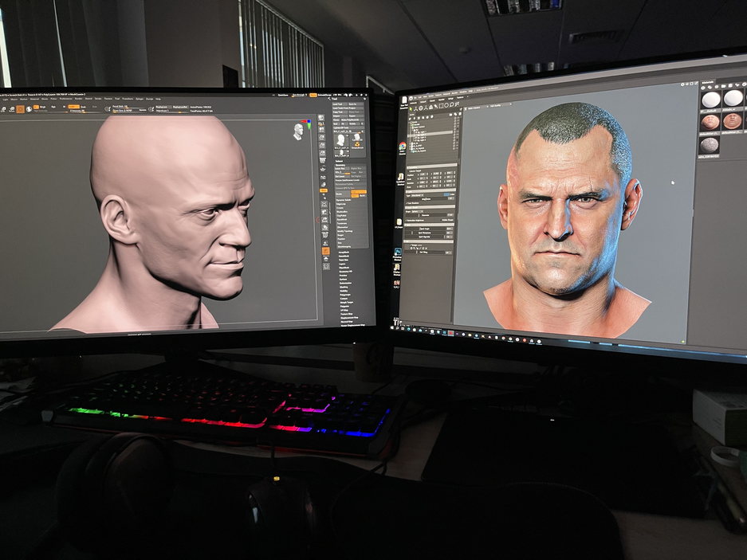The image size is (747, 560).
Task: Expand the Polygroups subpalette
Action: pyautogui.click(x=345, y=295)
